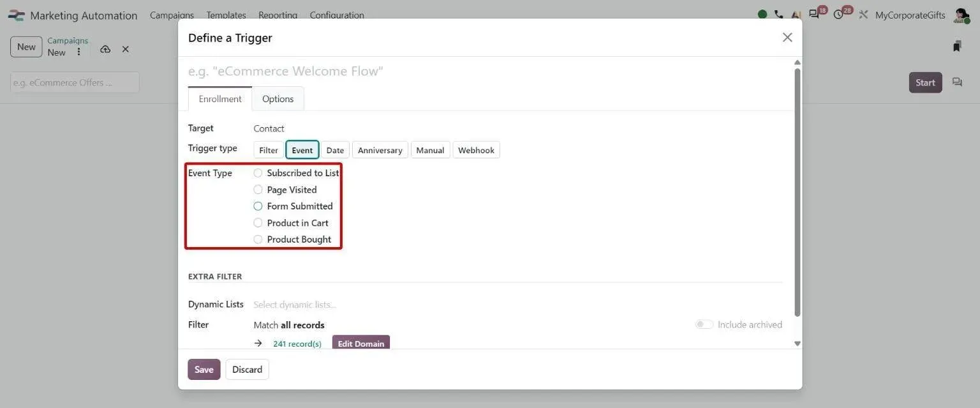Click the Edit Domain button
The height and width of the screenshot is (408, 980).
point(361,343)
